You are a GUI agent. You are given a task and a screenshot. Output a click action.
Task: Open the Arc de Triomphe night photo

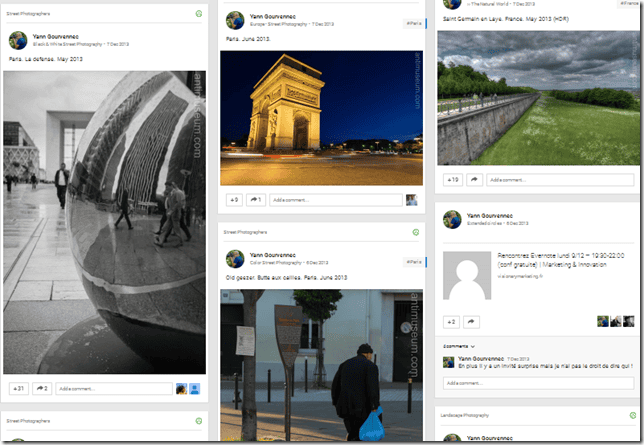click(321, 118)
